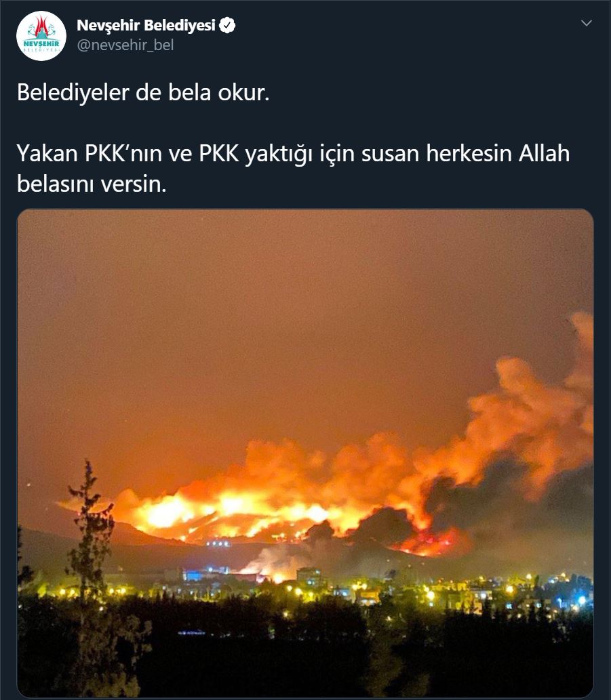Click the 'NEVŞEHİR' text inside the avatar
The height and width of the screenshot is (700, 611).
(41, 44)
